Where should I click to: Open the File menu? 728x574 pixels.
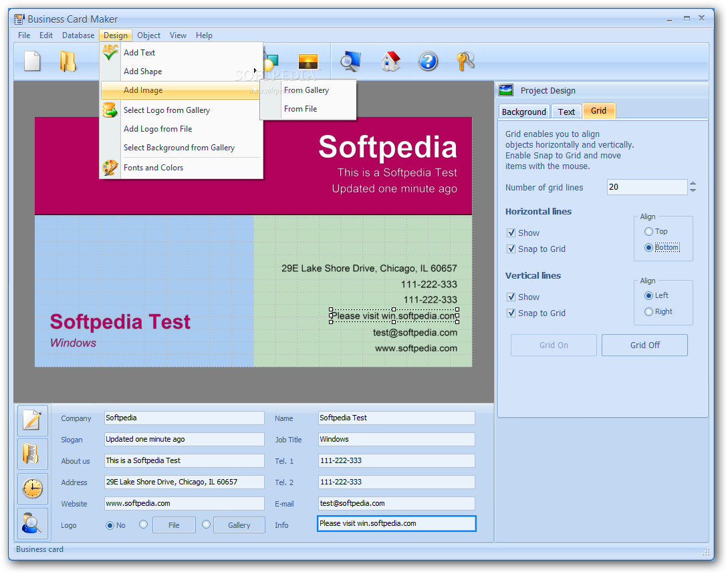24,35
